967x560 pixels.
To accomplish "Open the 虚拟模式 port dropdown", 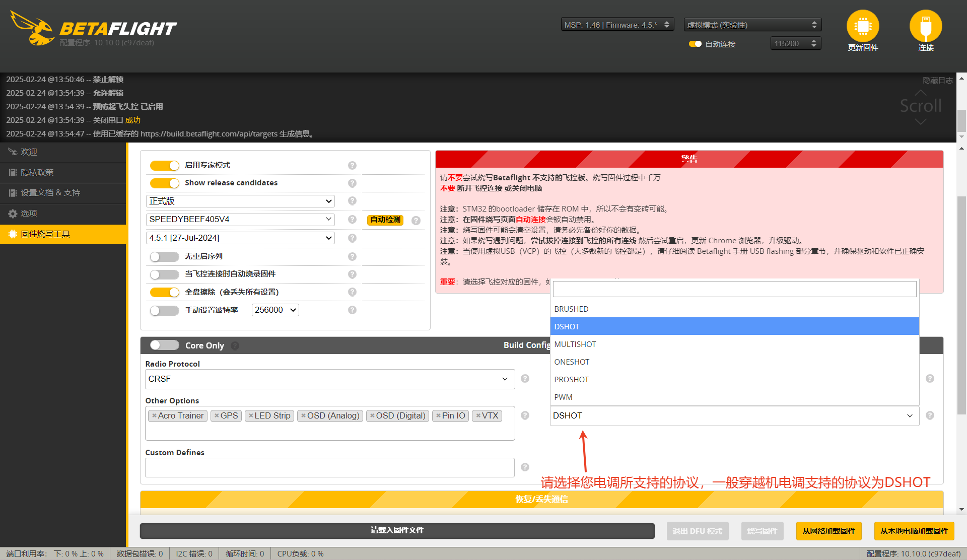I will point(752,25).
